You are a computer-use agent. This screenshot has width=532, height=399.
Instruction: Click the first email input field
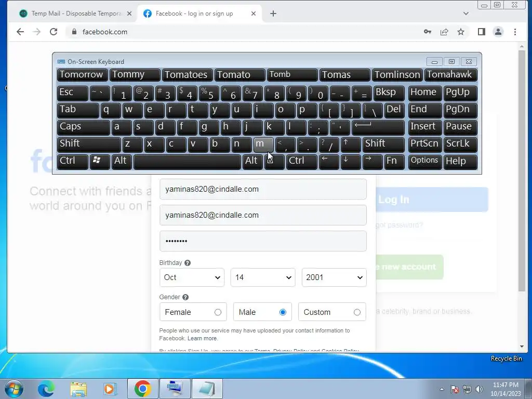(263, 189)
